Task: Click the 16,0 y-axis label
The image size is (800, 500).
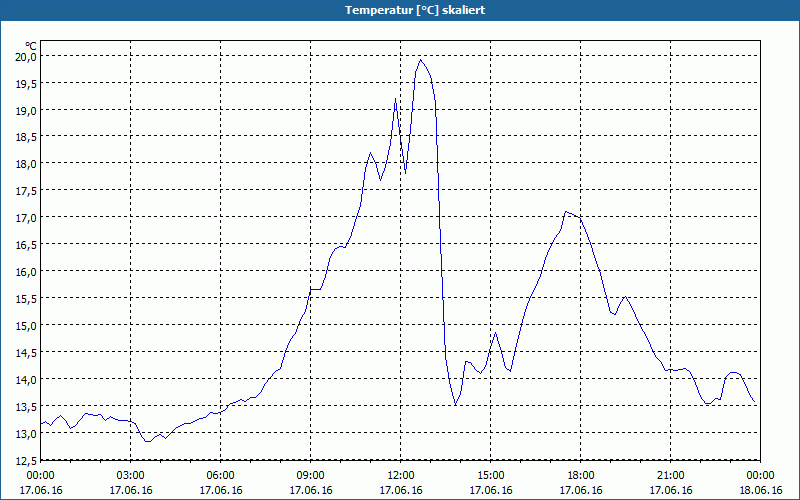Action: click(24, 272)
